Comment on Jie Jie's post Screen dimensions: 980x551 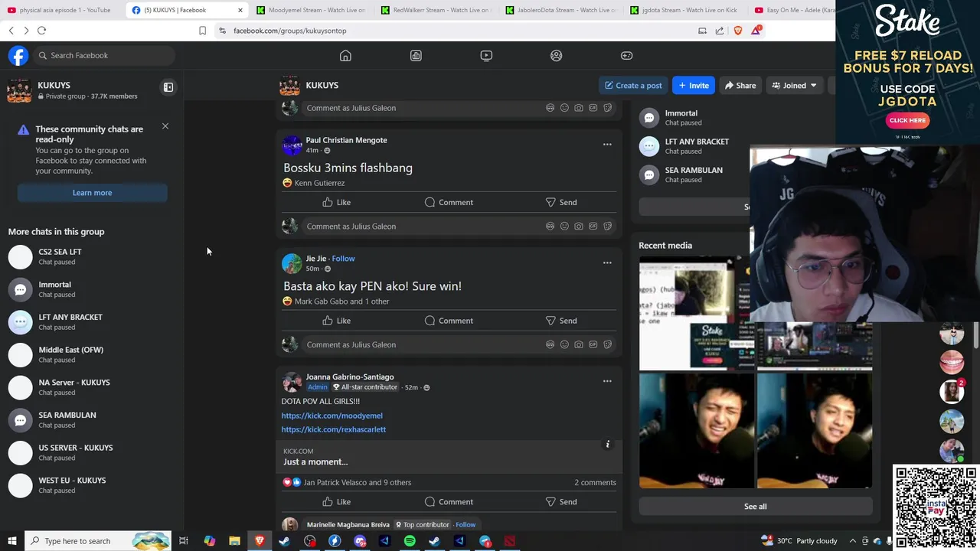(x=449, y=321)
